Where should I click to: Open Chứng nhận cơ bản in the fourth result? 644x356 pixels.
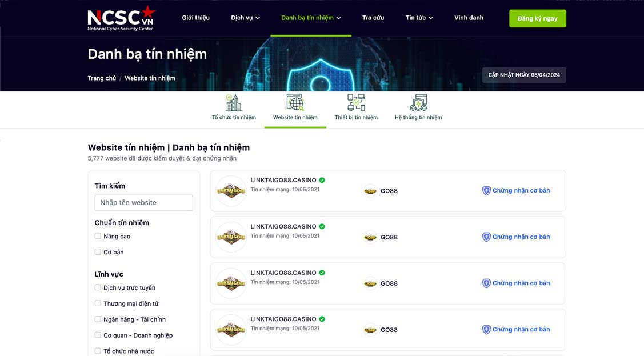521,329
